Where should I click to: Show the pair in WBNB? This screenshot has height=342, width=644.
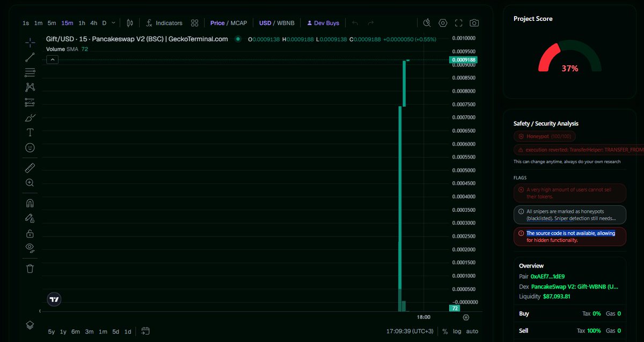[286, 23]
